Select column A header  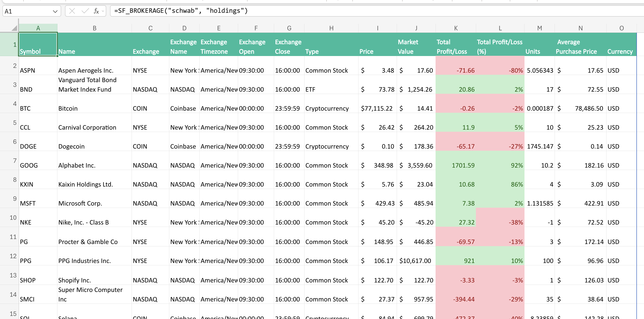click(x=38, y=28)
